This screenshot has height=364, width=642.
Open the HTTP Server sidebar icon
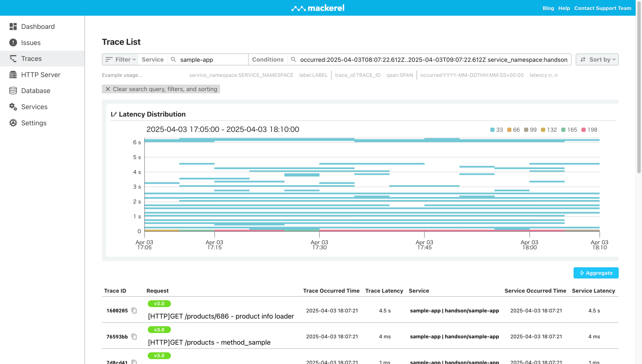[x=13, y=75]
